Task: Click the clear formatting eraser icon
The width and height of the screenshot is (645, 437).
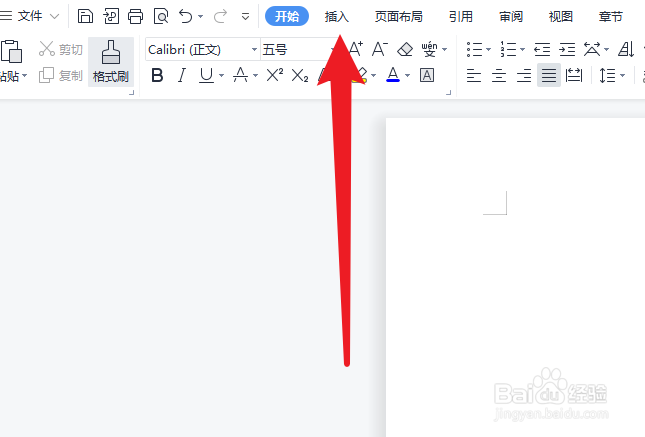Action: click(405, 49)
